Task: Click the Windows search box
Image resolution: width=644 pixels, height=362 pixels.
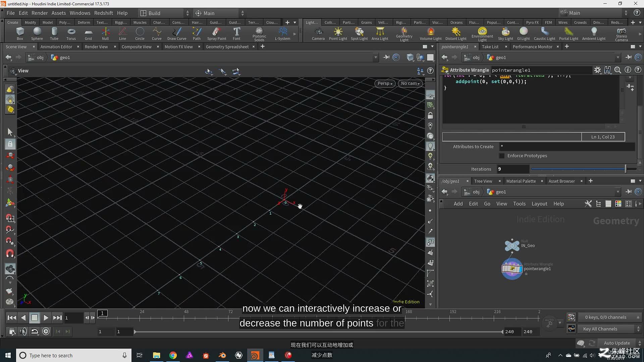Action: click(74, 355)
